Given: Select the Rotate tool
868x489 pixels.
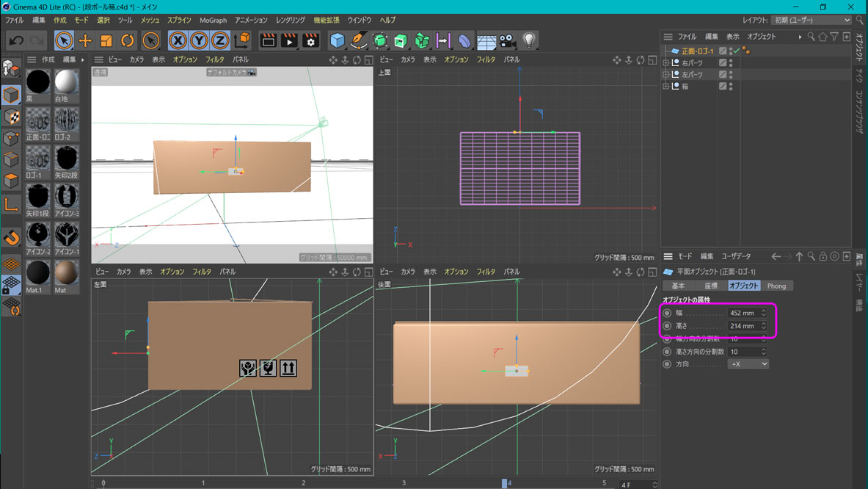Looking at the screenshot, I should [x=128, y=40].
